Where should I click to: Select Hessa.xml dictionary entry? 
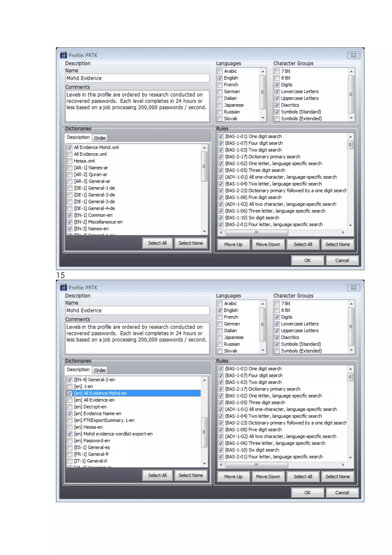[x=84, y=161]
